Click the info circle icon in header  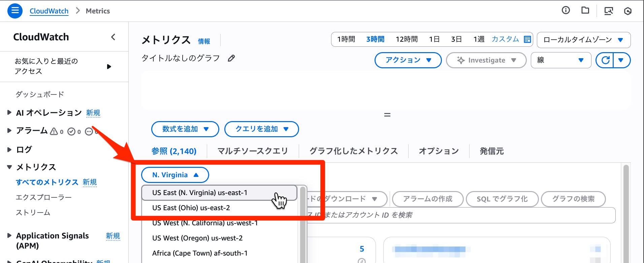click(566, 10)
